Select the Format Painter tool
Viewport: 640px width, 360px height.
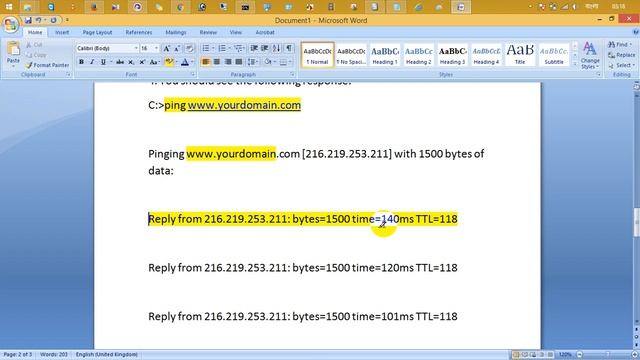tap(47, 65)
